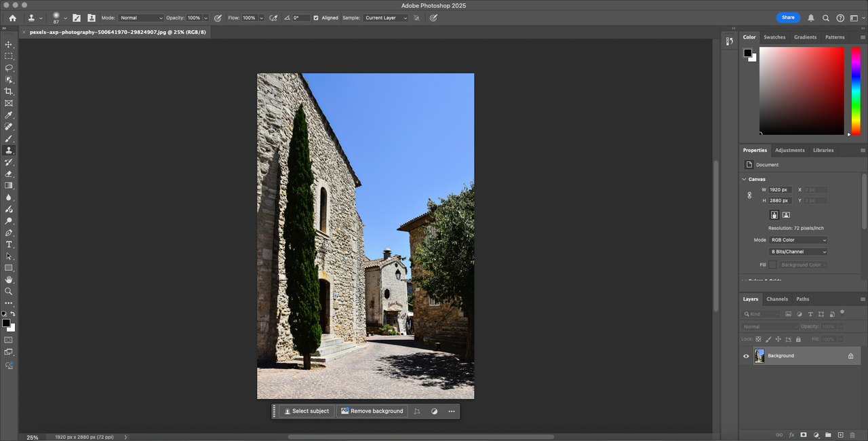
Task: Switch to the Adjustments tab
Action: (790, 150)
